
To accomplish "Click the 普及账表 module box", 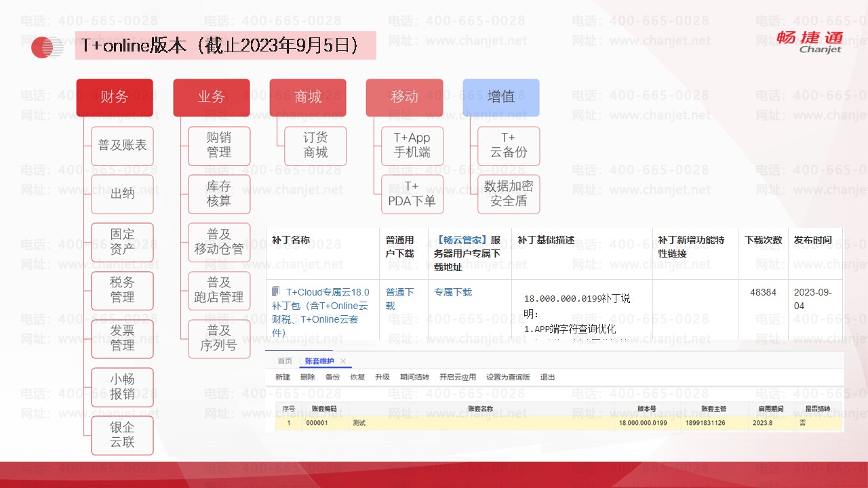I will coord(122,146).
